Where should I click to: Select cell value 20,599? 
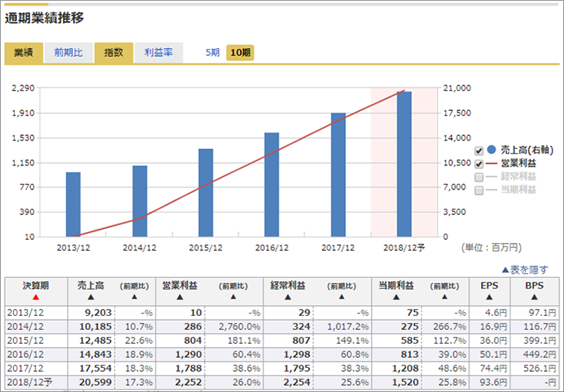[x=96, y=383]
